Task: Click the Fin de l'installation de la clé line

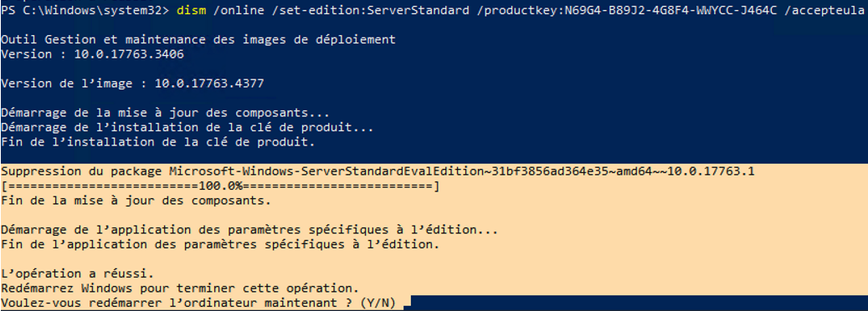Action: coord(157,143)
